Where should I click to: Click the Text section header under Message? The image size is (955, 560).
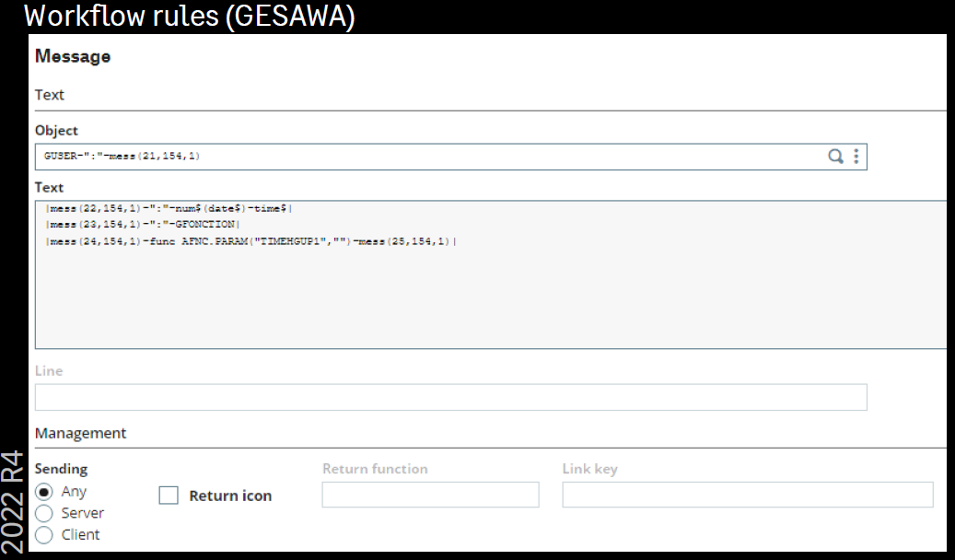(x=50, y=95)
